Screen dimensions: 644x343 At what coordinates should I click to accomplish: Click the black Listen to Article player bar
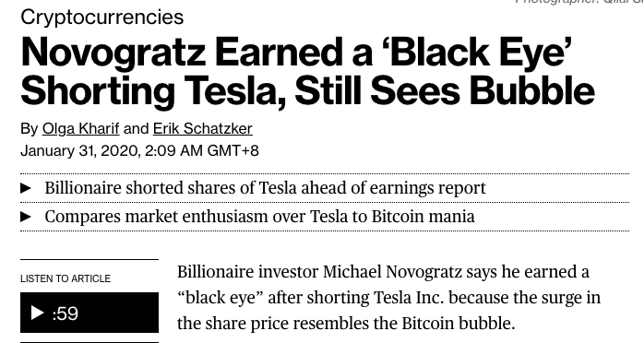click(x=89, y=313)
